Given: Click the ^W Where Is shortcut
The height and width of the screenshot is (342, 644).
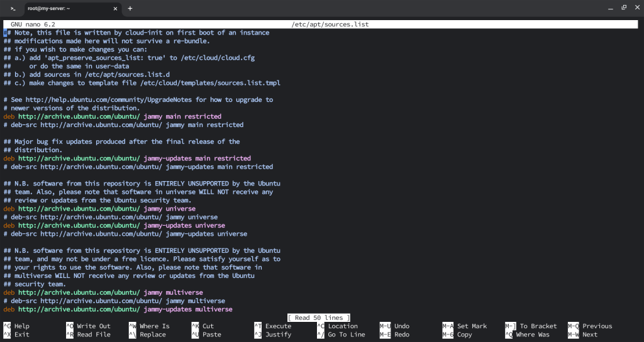Looking at the screenshot, I should tap(149, 326).
